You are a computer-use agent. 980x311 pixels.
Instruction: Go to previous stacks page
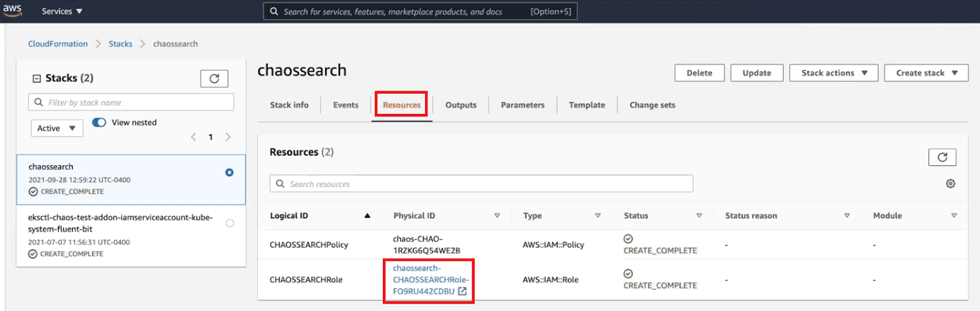(x=194, y=137)
